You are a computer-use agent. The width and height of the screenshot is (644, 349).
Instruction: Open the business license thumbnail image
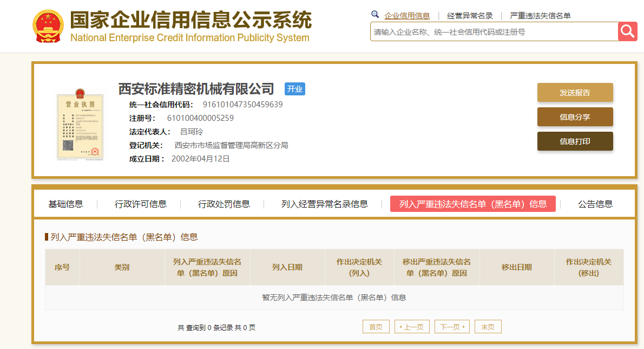(x=80, y=125)
